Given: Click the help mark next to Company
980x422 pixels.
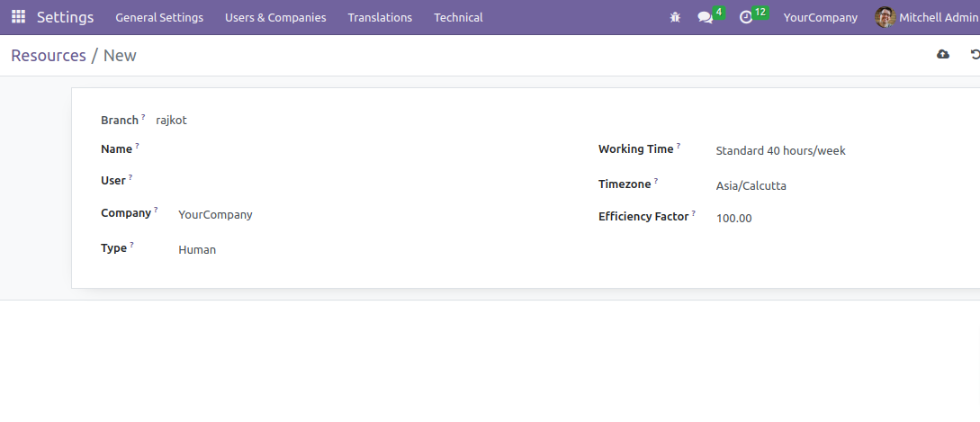Looking at the screenshot, I should pos(156,210).
